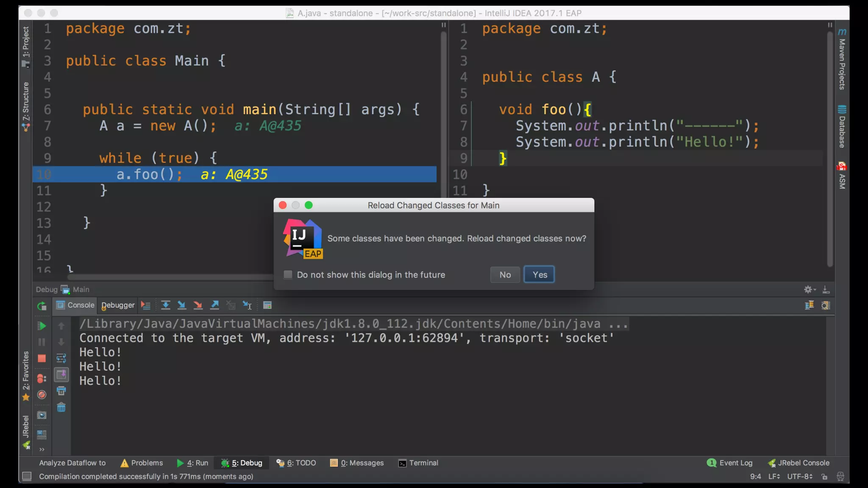868x488 pixels.
Task: Click the Step Out icon
Action: tap(215, 305)
